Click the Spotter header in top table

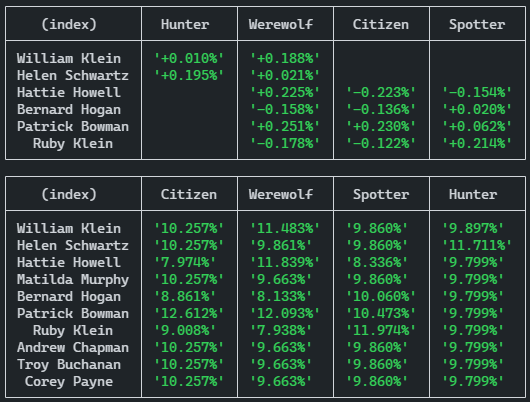(477, 24)
